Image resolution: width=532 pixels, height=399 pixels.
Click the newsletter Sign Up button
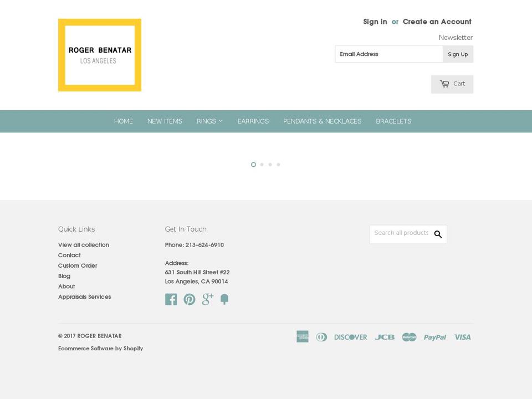[x=458, y=54]
